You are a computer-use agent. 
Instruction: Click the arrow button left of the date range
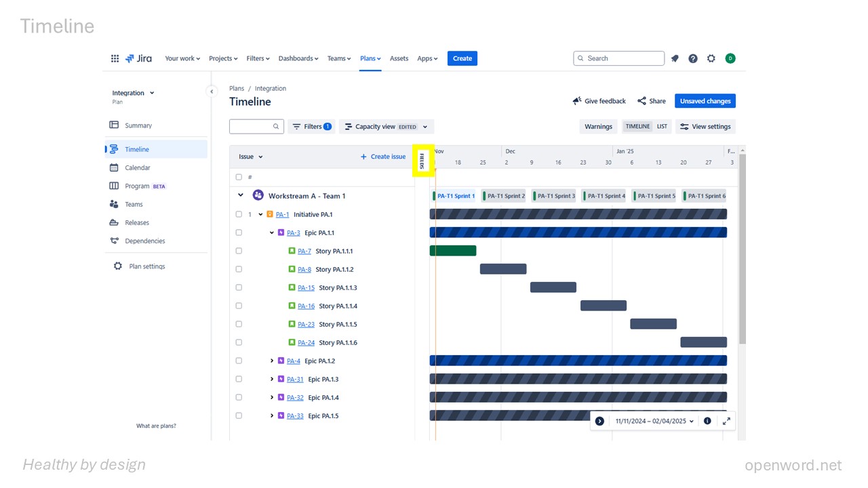pyautogui.click(x=599, y=421)
